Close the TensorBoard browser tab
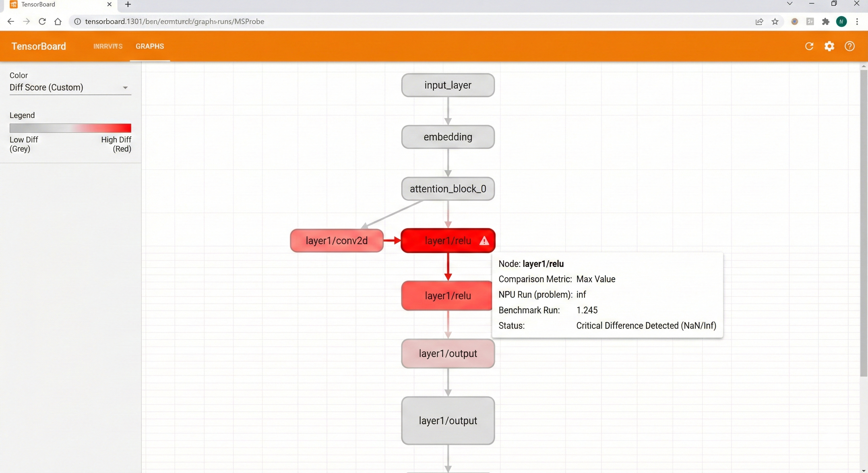This screenshot has width=868, height=473. (x=109, y=4)
